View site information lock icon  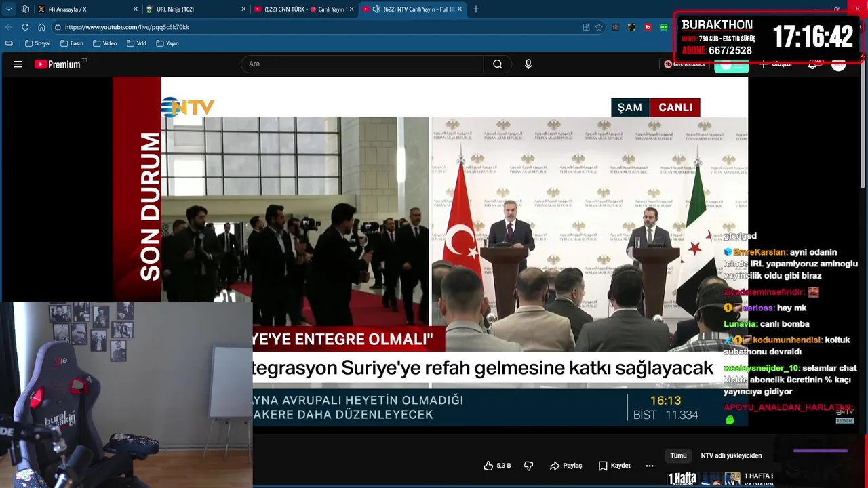point(58,27)
